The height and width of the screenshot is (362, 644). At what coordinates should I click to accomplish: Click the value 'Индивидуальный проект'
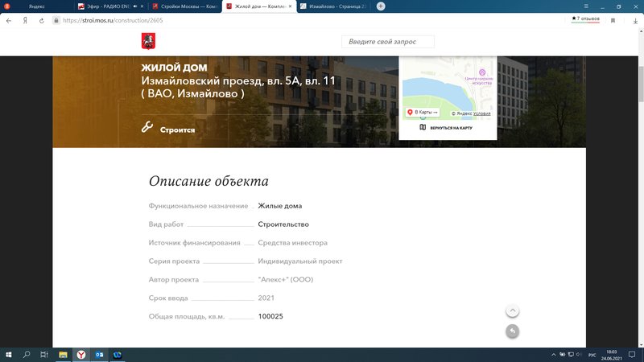tap(299, 261)
